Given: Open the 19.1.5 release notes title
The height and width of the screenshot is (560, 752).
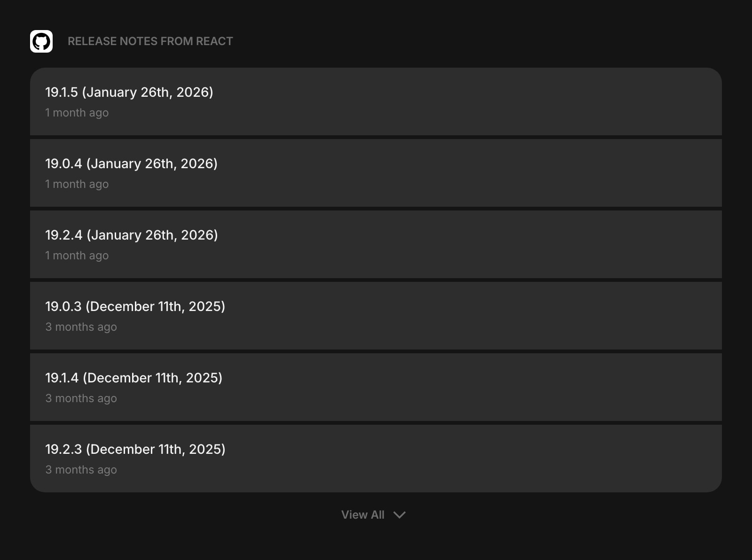Looking at the screenshot, I should click(129, 92).
